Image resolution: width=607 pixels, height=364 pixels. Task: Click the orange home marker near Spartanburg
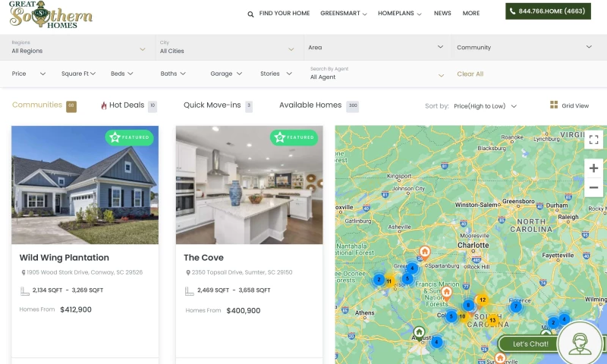click(x=425, y=252)
